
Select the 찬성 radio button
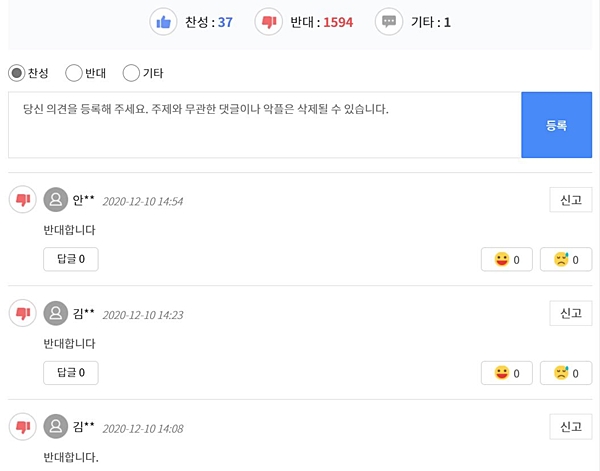pos(17,73)
